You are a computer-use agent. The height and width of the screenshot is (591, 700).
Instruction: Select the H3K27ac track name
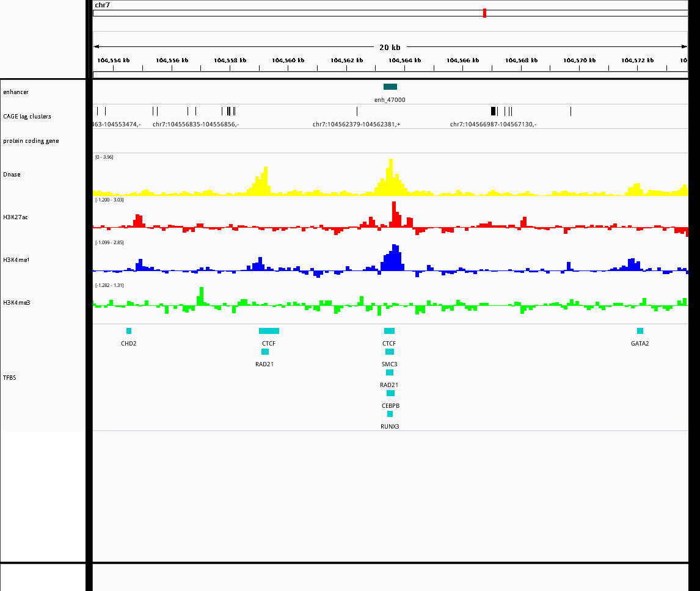(15, 217)
